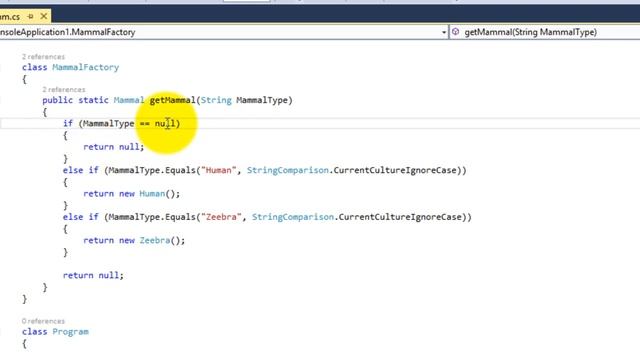Screen dimensions: 640x360
Task: Click StringComparison in the Human condition
Action: click(288, 170)
